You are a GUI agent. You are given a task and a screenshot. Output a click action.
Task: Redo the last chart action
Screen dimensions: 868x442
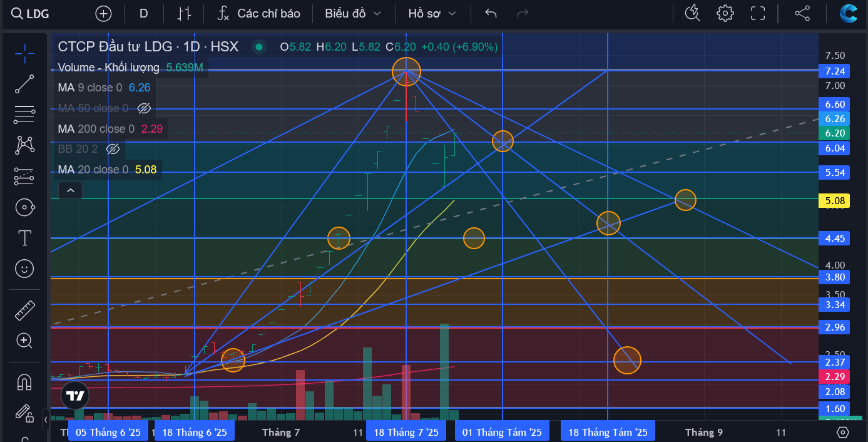(x=523, y=13)
